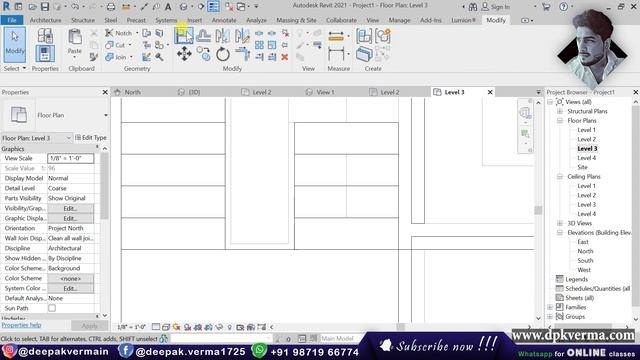
Task: Click the Print icon in quick access toolbar
Action: (111, 7)
